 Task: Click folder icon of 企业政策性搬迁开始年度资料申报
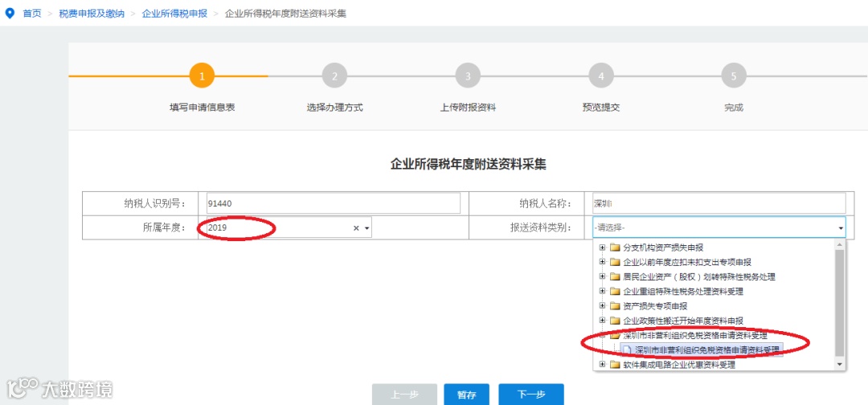click(x=615, y=321)
